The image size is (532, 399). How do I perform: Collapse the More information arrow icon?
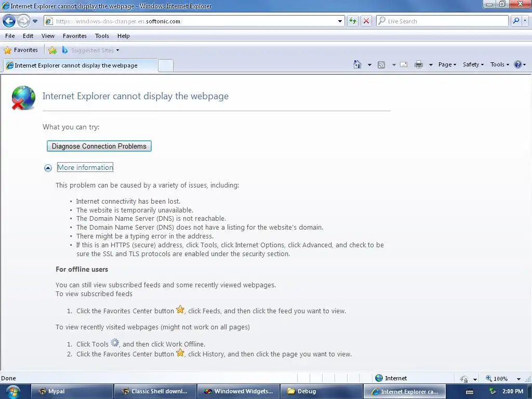48,168
